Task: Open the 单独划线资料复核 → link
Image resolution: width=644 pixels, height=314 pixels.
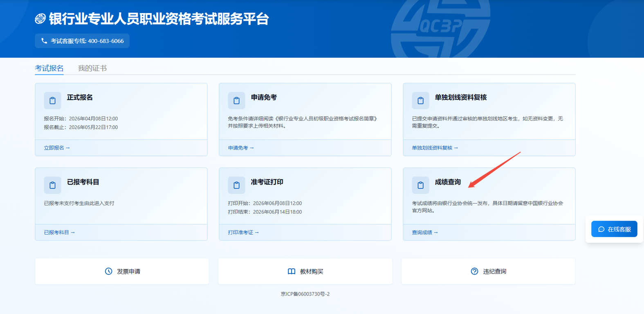Action: 435,148
